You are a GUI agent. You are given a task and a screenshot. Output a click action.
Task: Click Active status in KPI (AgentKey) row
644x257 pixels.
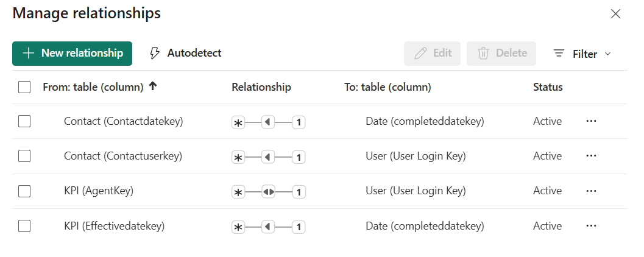click(x=548, y=191)
